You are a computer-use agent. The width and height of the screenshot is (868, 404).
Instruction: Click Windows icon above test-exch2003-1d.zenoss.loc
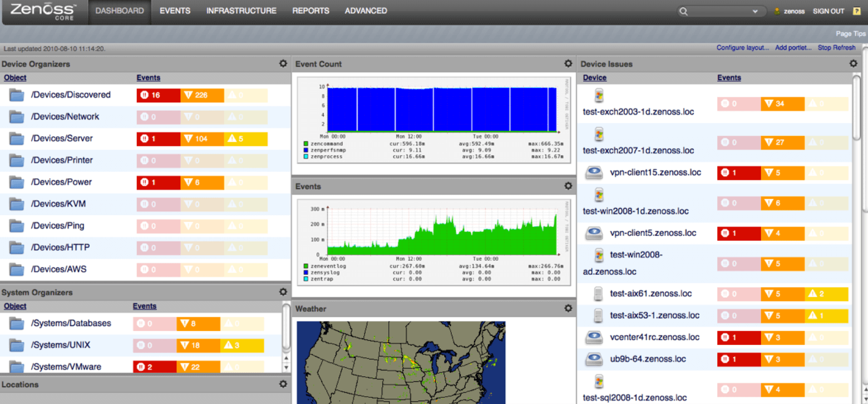(599, 96)
